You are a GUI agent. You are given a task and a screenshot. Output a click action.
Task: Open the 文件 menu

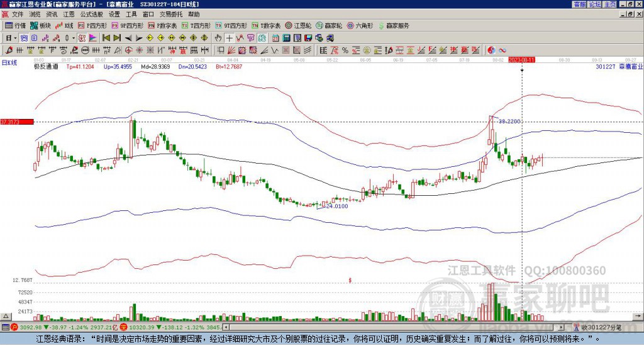pyautogui.click(x=18, y=14)
